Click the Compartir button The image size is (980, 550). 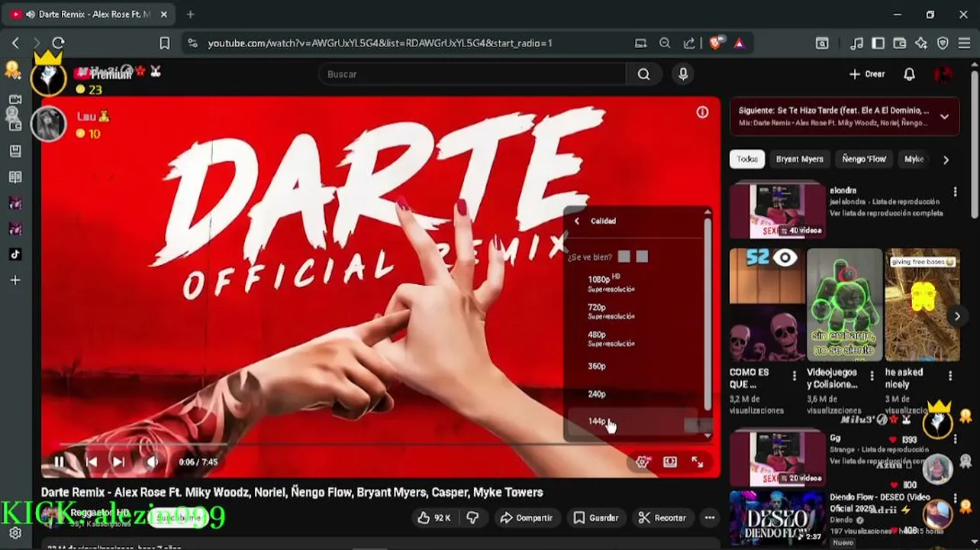point(526,518)
